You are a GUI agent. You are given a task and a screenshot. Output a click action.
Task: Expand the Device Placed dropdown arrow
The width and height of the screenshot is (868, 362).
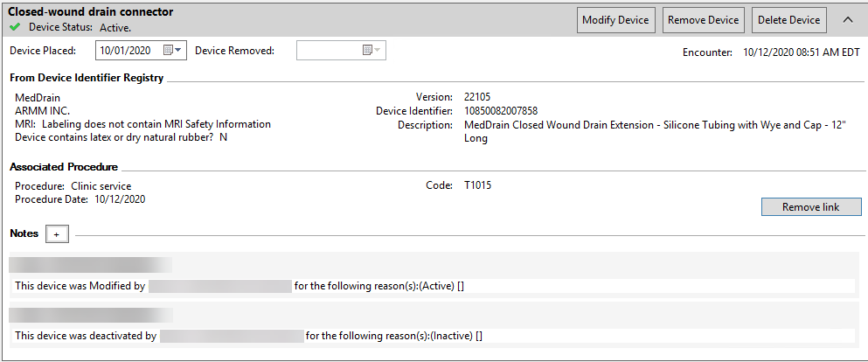pyautogui.click(x=178, y=51)
